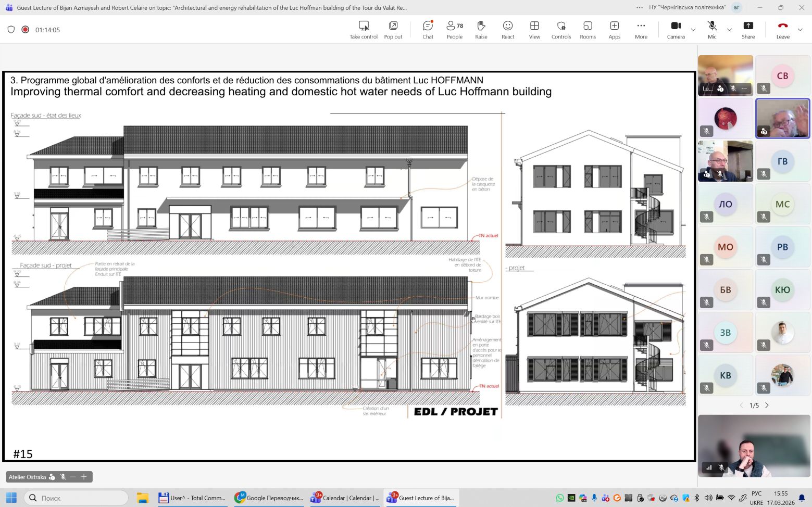Viewport: 812px width, 507px height.
Task: Click Take control of the presentation
Action: [364, 30]
